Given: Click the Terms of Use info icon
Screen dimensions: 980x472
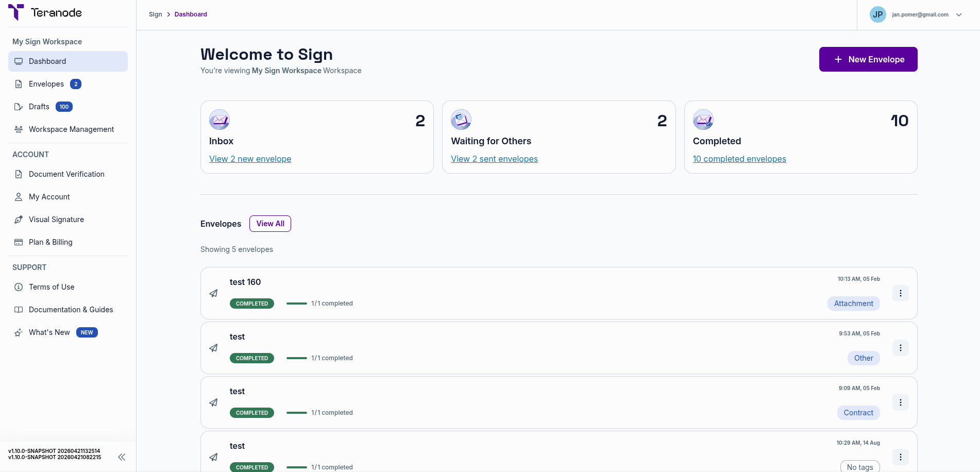Looking at the screenshot, I should [19, 287].
